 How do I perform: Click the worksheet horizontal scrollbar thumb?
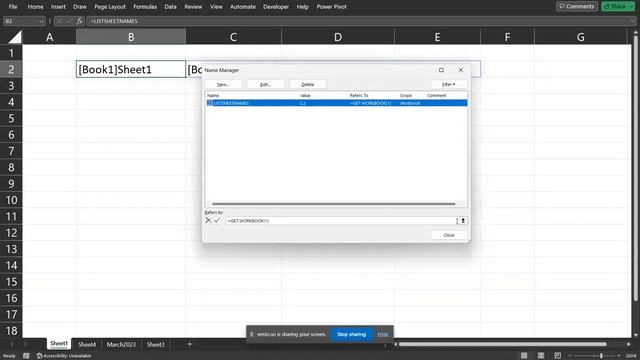(x=502, y=344)
